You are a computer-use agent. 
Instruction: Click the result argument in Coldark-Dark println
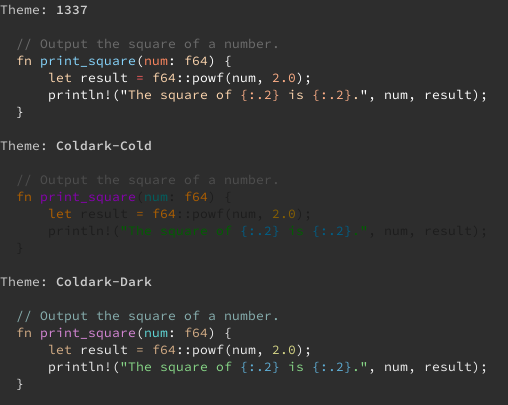(x=448, y=367)
